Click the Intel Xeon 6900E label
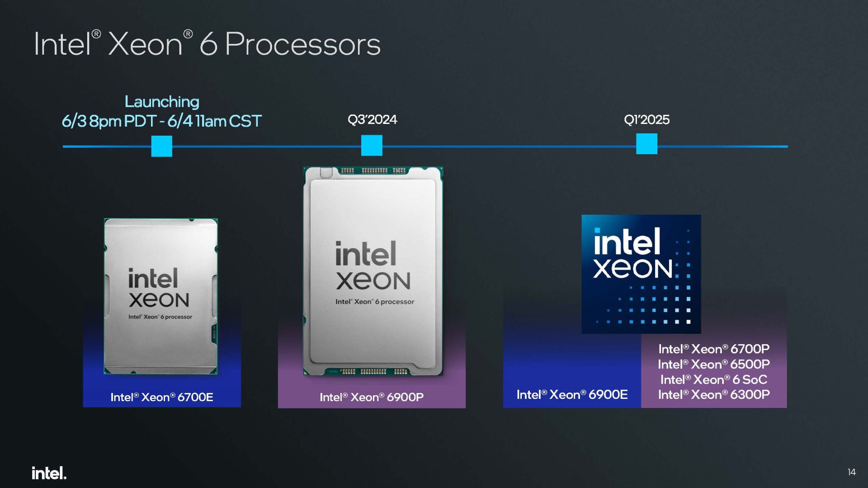 pyautogui.click(x=572, y=394)
